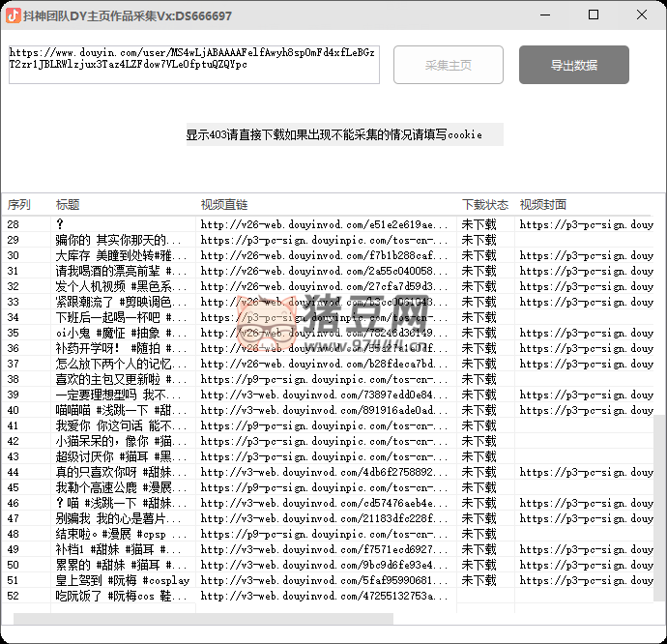The width and height of the screenshot is (667, 644).
Task: Select row titled 大库存 美瞳到处转
Action: tap(327, 255)
